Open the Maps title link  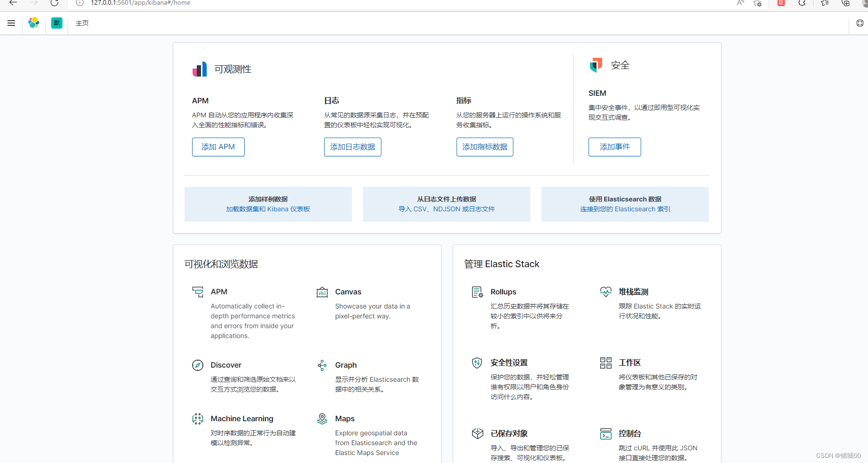(x=345, y=419)
